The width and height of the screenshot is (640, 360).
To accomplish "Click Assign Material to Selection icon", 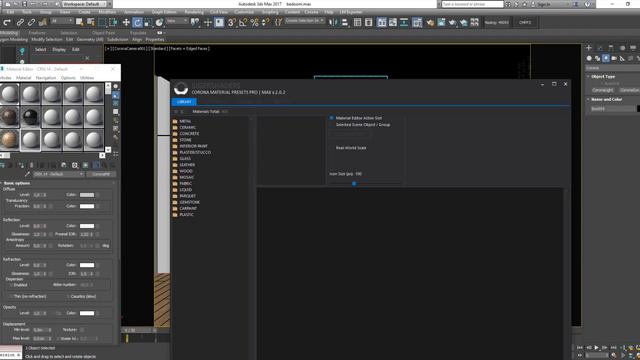I will [21, 165].
